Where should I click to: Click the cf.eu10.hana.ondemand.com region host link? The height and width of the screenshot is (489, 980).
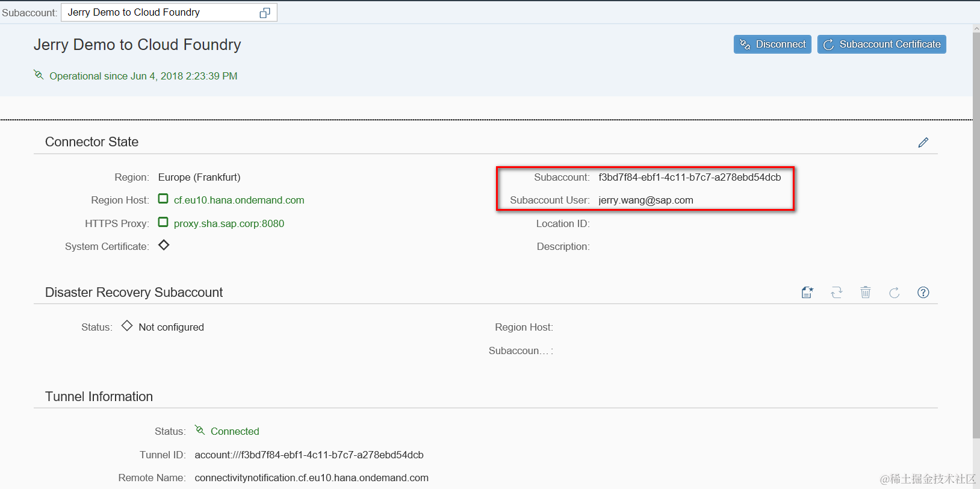239,200
